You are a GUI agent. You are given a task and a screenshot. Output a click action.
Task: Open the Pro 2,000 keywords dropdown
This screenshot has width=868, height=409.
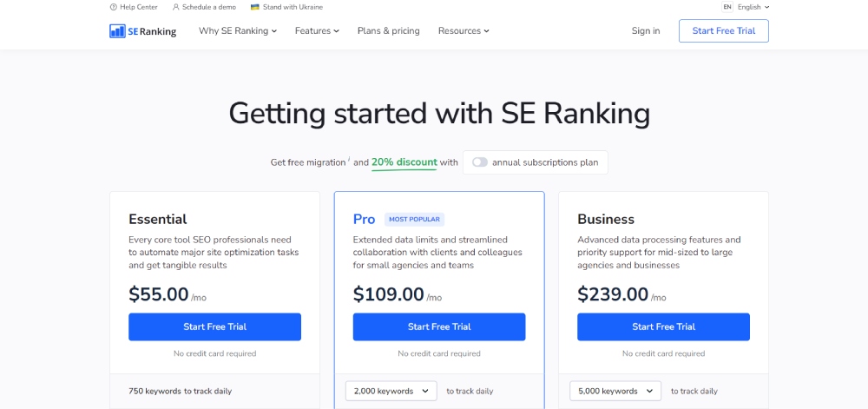[x=391, y=391]
